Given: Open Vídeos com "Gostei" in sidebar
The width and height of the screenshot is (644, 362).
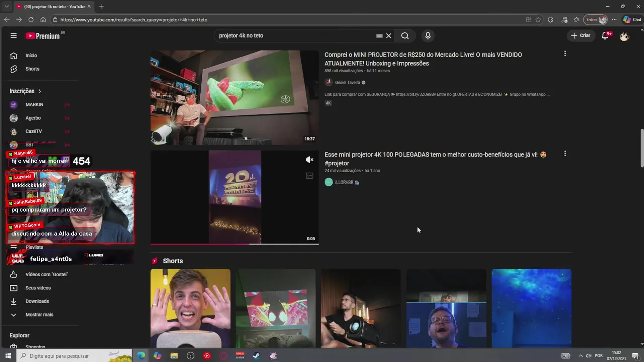Looking at the screenshot, I should (x=47, y=274).
